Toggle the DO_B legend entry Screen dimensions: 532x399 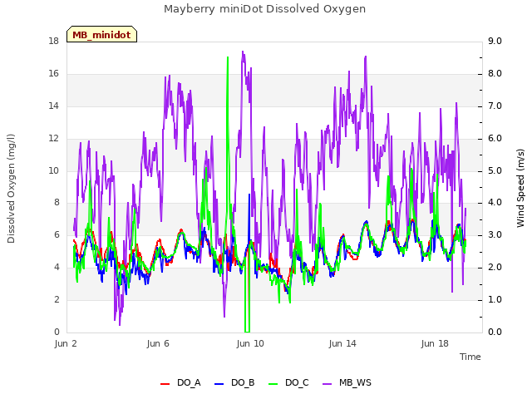coord(234,382)
